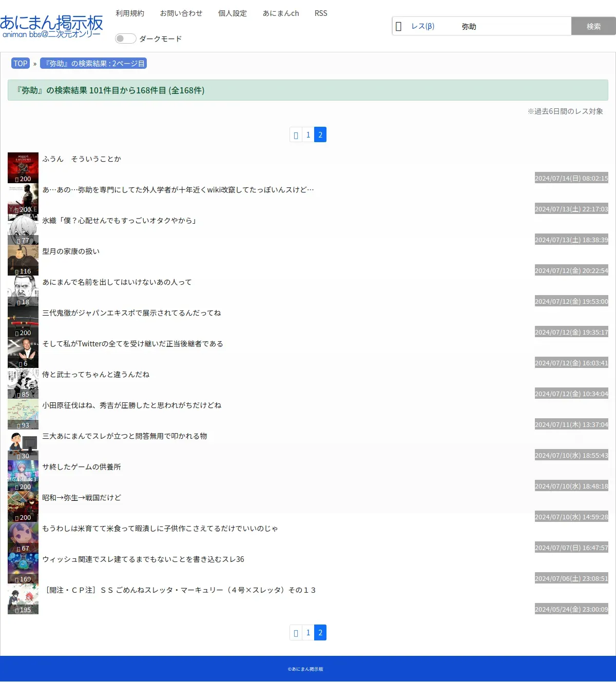Open thumbnail for Twitter正当後継者 thread

point(23,353)
